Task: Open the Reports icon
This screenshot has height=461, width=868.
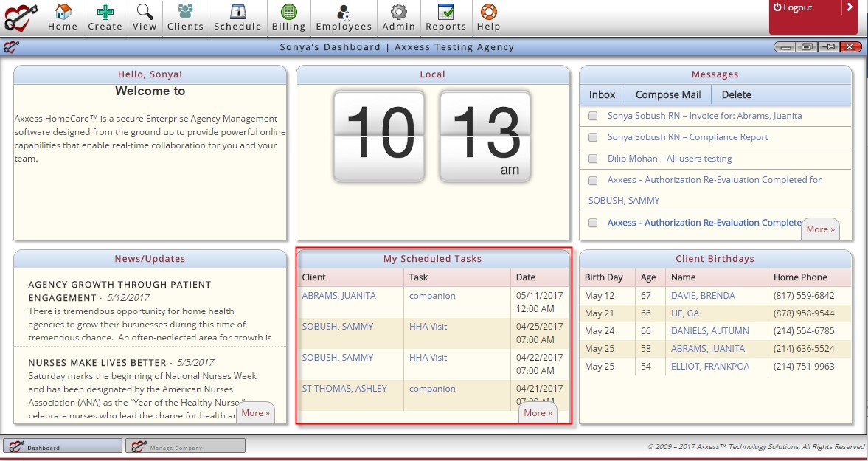Action: click(445, 15)
